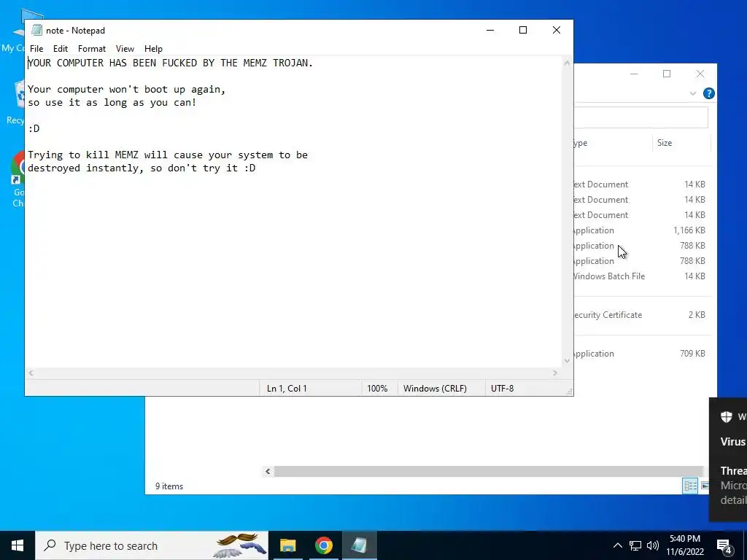Expand the ribbon chevron in File Explorer
The height and width of the screenshot is (560, 747).
pyautogui.click(x=693, y=93)
